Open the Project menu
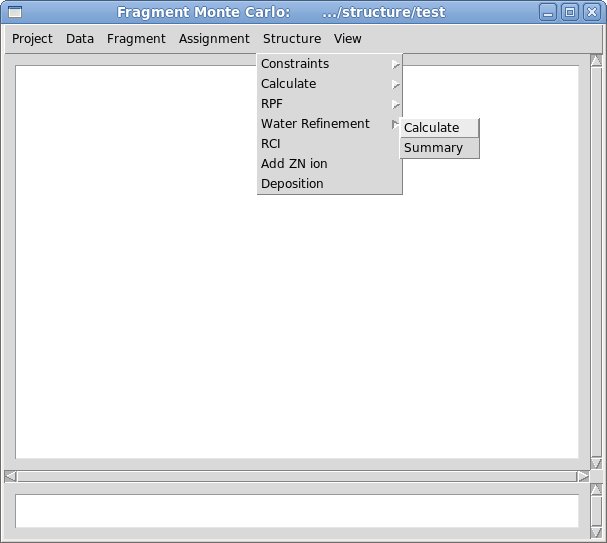 pos(32,39)
